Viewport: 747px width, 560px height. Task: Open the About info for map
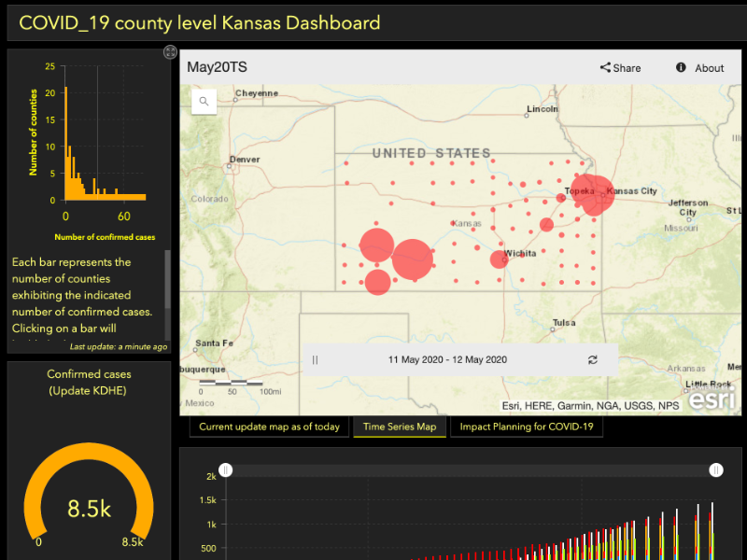699,67
